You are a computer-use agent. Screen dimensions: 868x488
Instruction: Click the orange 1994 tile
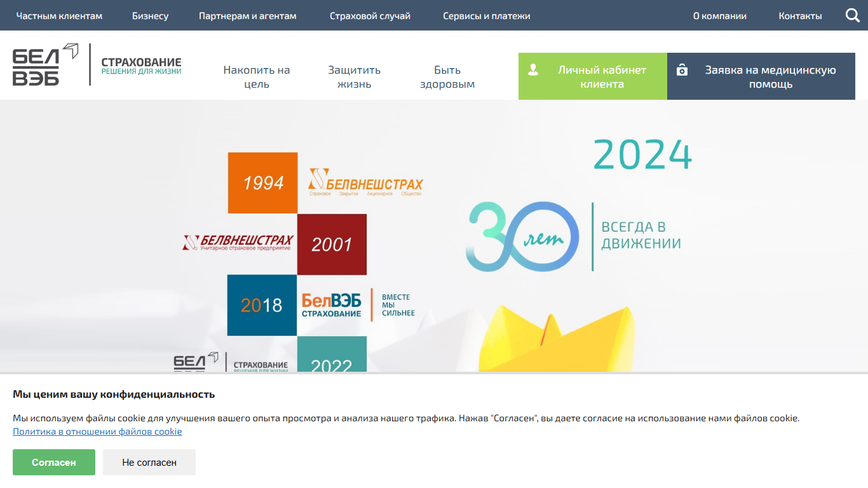263,183
